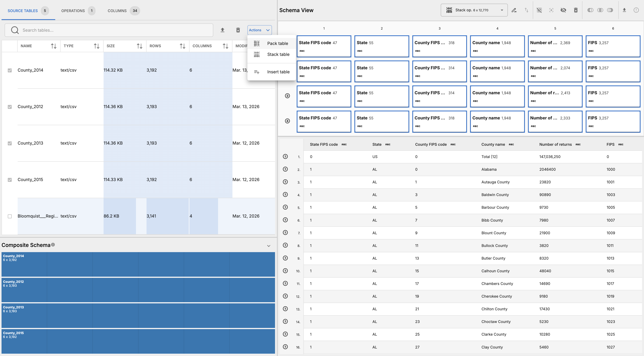Click the right-join circles icon
Screen dimensions: 644x356
click(610, 10)
